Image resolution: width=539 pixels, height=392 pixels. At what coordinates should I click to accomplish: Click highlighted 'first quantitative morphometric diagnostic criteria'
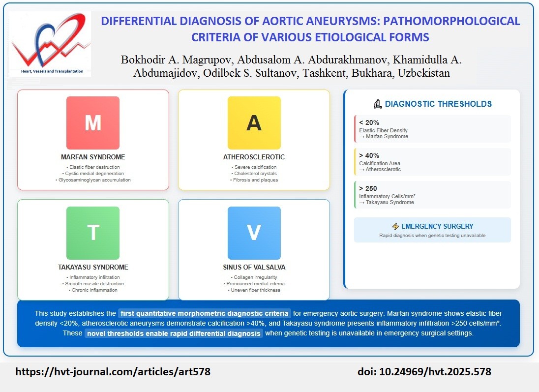pyautogui.click(x=205, y=313)
